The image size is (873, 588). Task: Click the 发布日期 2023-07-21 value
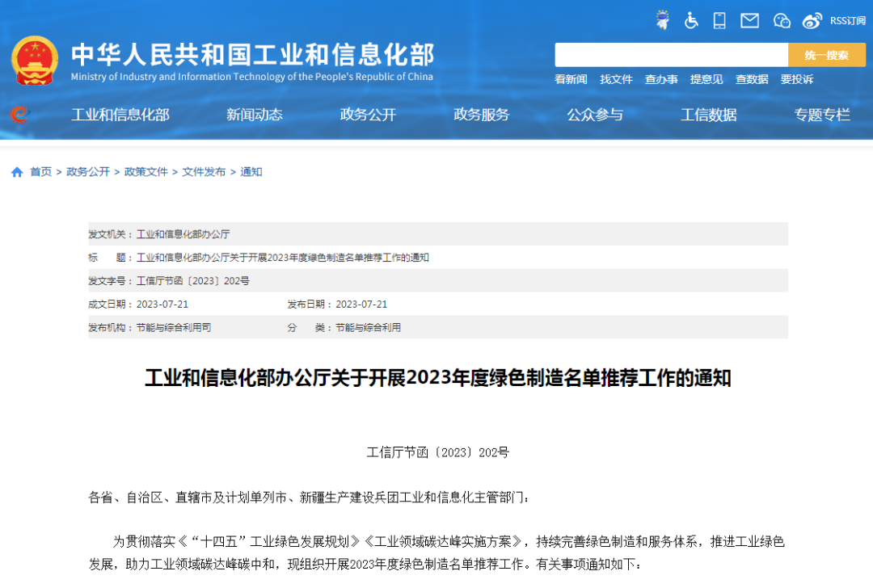361,304
